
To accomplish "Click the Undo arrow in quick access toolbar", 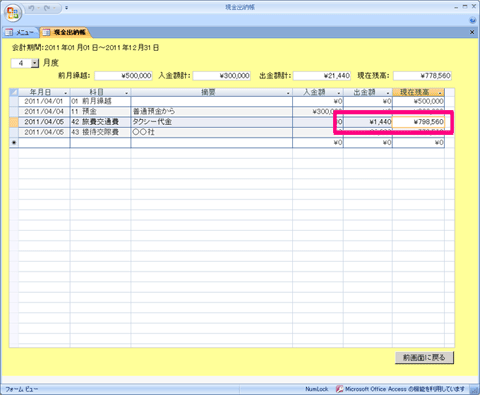I will [31, 8].
